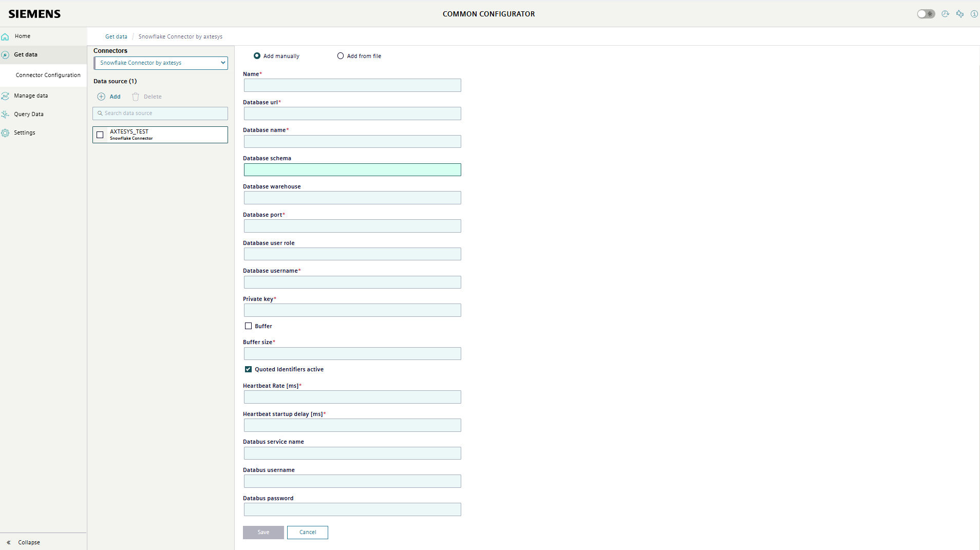The image size is (980, 550).
Task: Click the Manage data sidebar icon
Action: 5,96
